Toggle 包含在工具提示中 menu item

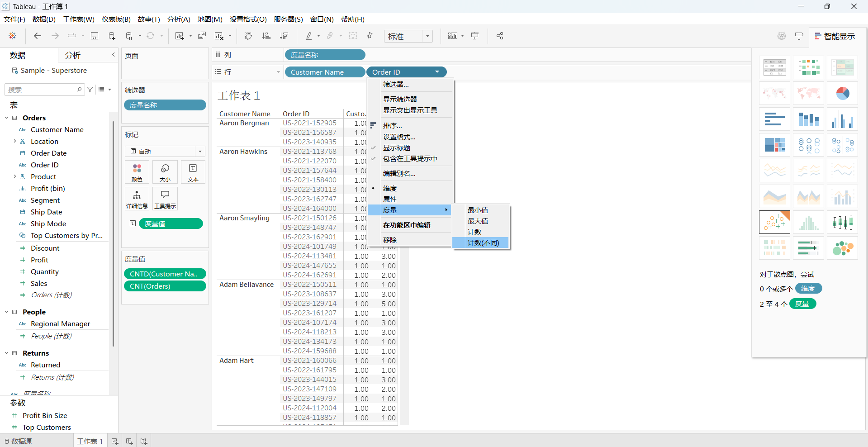click(x=411, y=159)
